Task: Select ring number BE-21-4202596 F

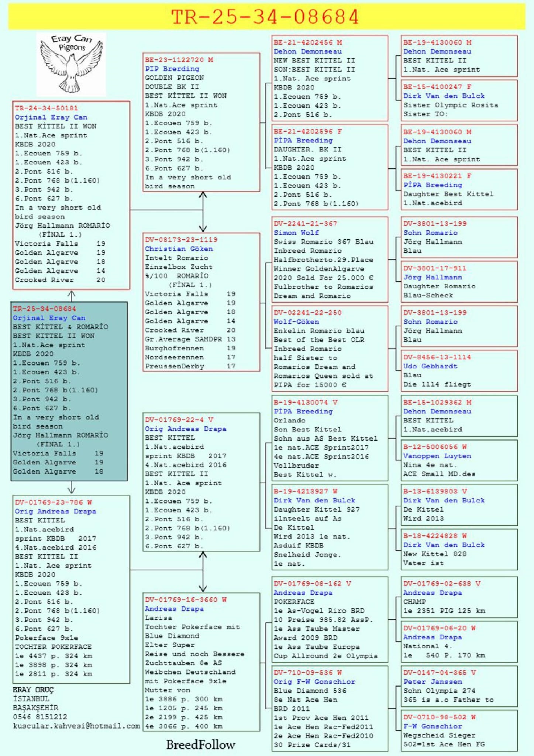Action: coord(308,131)
